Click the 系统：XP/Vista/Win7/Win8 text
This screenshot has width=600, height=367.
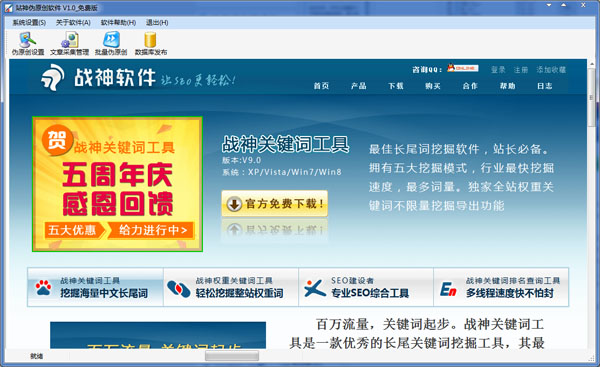282,172
